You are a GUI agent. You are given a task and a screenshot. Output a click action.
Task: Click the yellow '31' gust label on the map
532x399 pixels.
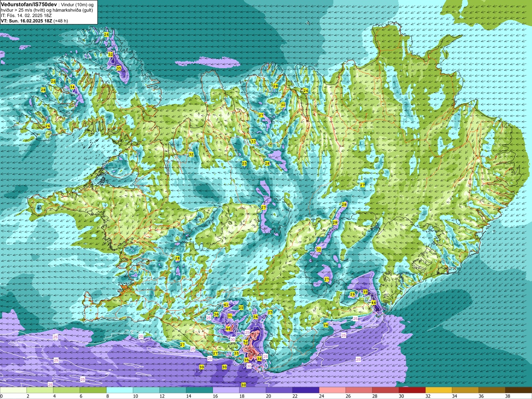pos(230,316)
